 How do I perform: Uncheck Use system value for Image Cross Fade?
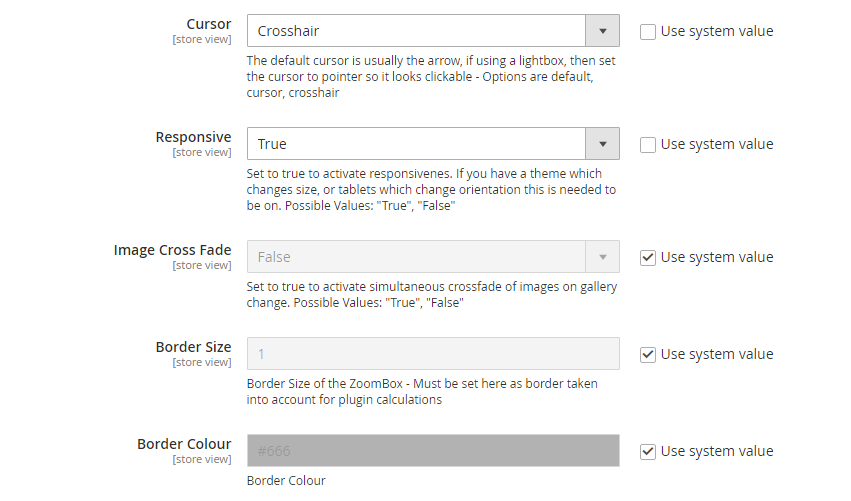pos(648,257)
